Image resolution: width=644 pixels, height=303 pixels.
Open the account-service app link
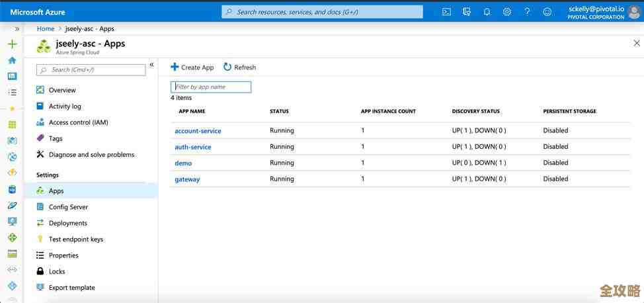(x=198, y=131)
